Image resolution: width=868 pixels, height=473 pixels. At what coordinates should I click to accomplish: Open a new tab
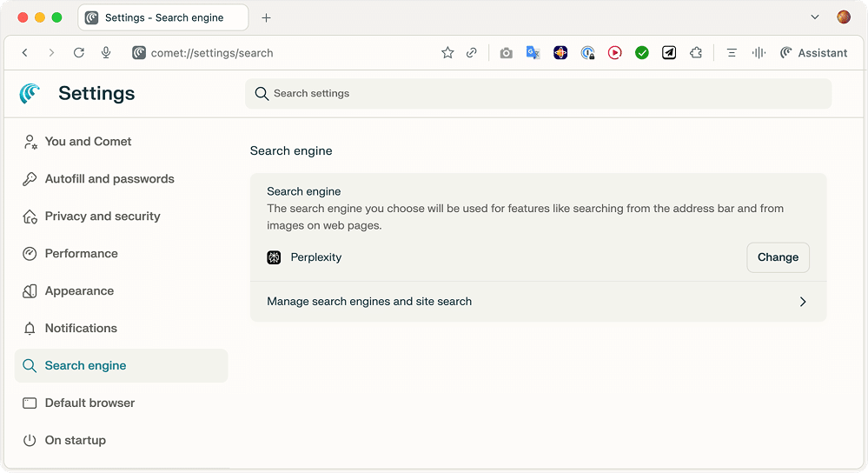click(x=266, y=17)
